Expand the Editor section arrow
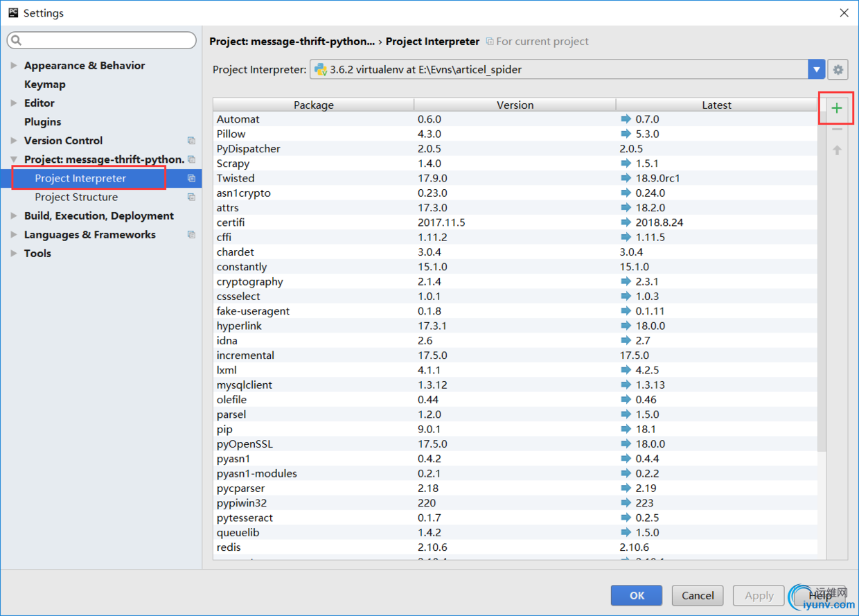Screen dimensions: 859x616 14,103
